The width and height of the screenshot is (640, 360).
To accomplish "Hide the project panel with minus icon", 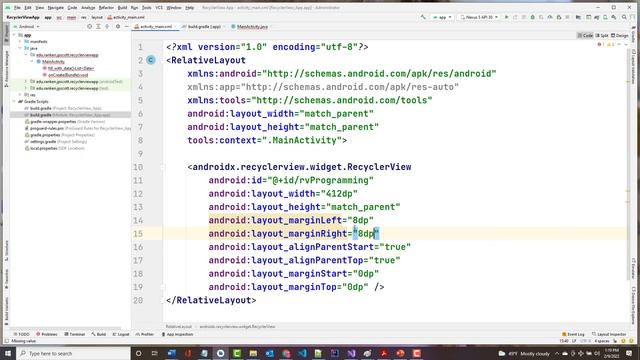I will click(127, 27).
